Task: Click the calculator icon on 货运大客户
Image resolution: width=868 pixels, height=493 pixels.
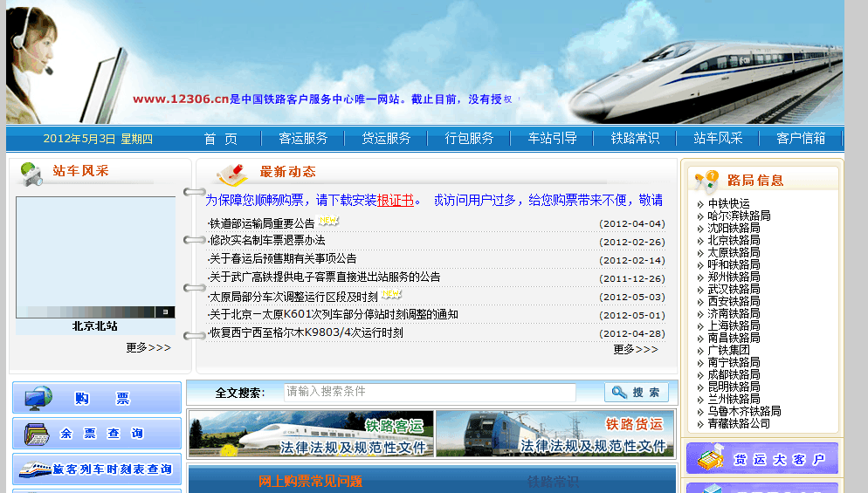Action: pyautogui.click(x=711, y=457)
